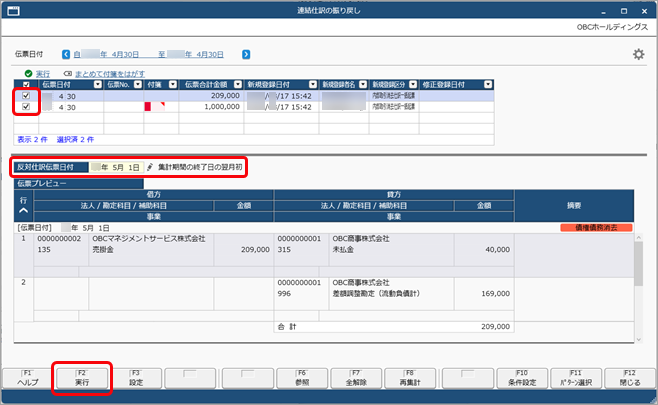Click the preview scrollbar down arrow

[x=638, y=340]
